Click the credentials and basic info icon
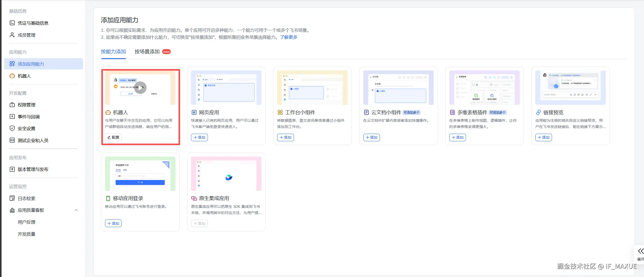Viewport: 644px width, 277px height. click(x=12, y=23)
